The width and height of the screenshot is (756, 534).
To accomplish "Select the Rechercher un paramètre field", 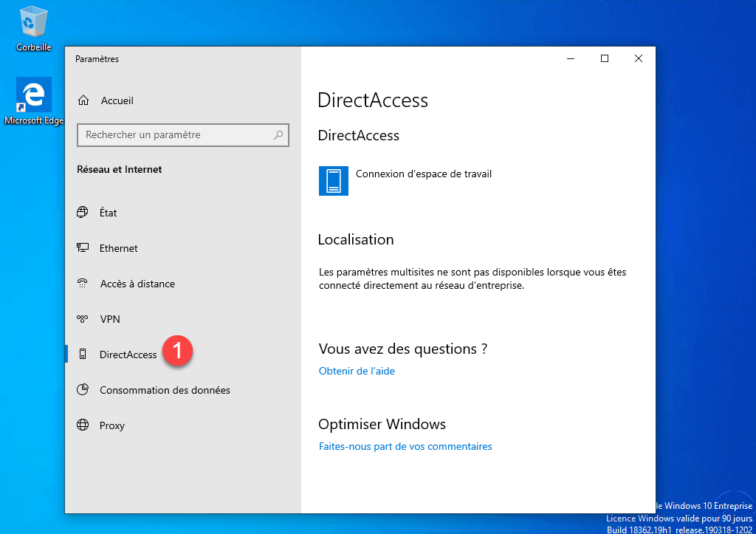I will (170, 135).
